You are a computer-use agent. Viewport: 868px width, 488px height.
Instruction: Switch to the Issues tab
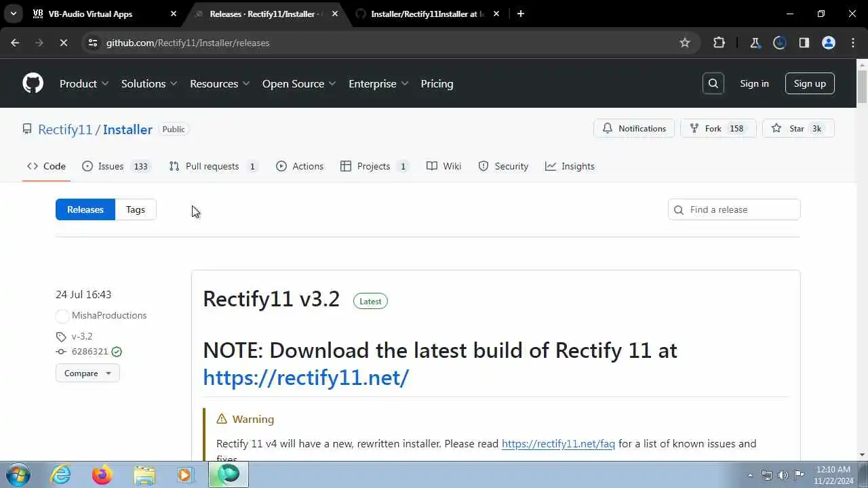tap(115, 166)
